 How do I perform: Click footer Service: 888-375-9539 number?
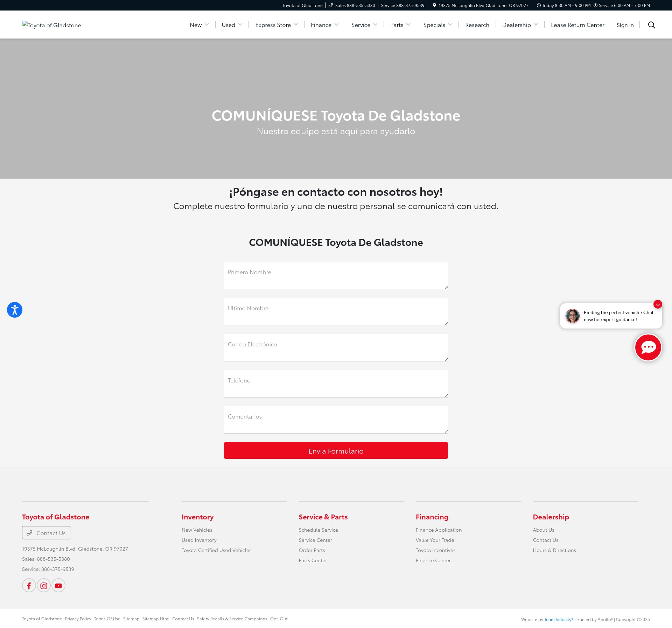tap(48, 569)
